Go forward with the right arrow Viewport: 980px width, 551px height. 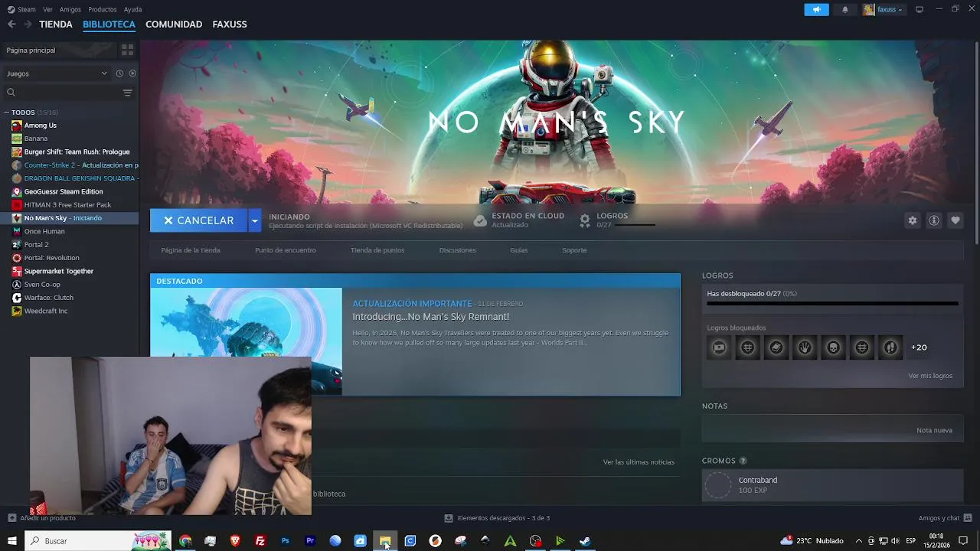28,24
